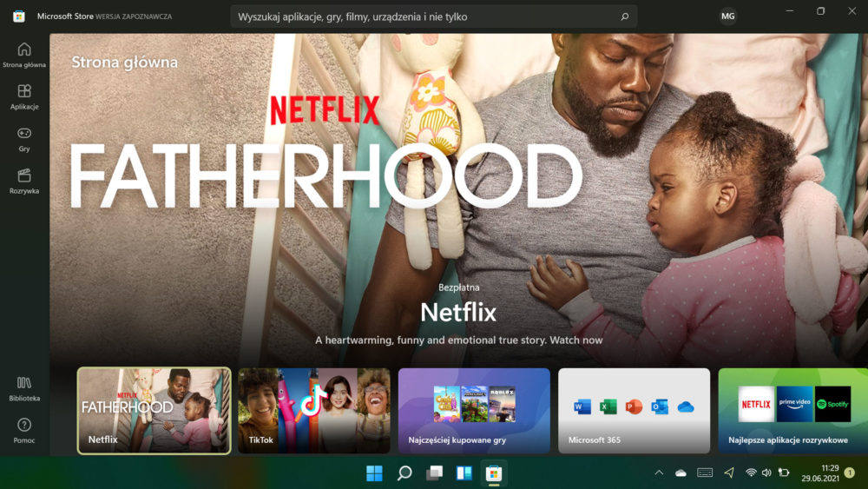Open Task View on the taskbar
868x489 pixels.
point(434,473)
